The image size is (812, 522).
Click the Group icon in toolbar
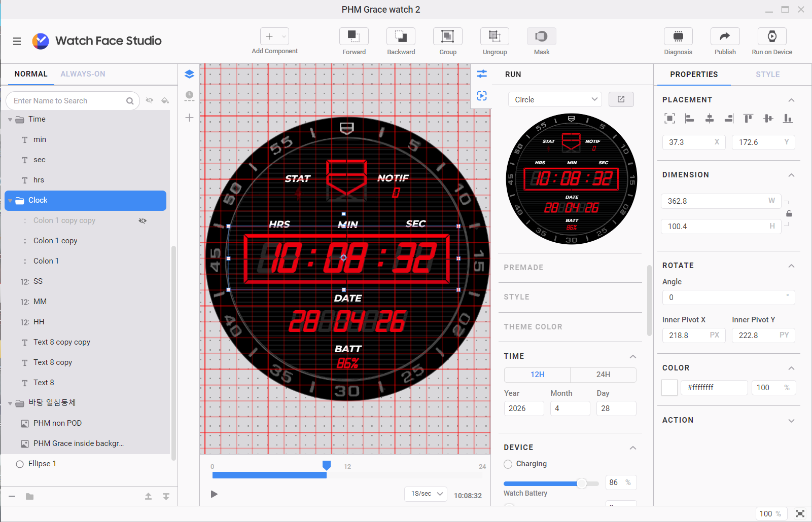pos(447,36)
